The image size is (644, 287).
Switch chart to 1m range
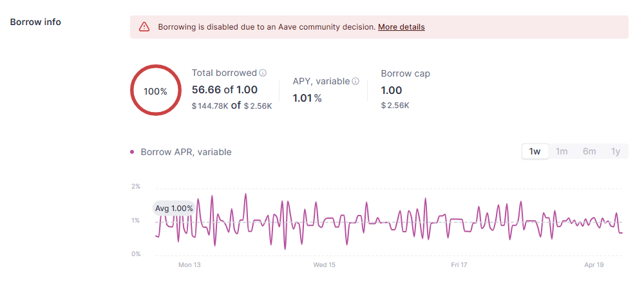click(562, 151)
